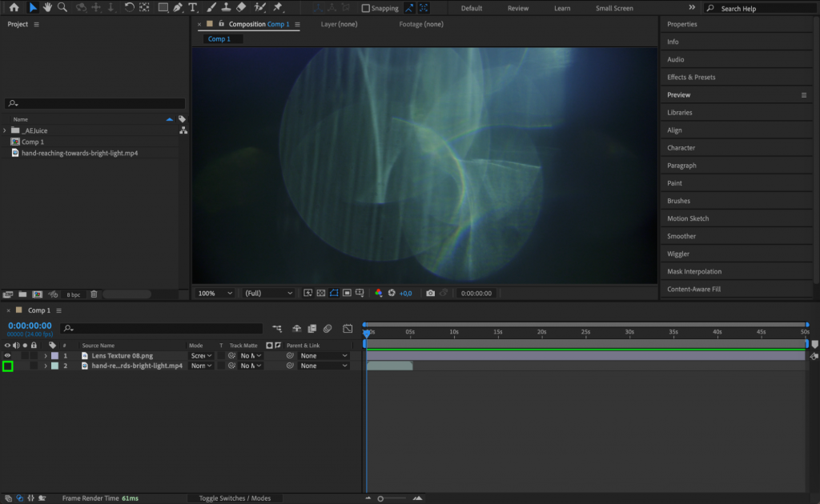
Task: Open the Parent & Link dropdown for layer 2
Action: [325, 366]
